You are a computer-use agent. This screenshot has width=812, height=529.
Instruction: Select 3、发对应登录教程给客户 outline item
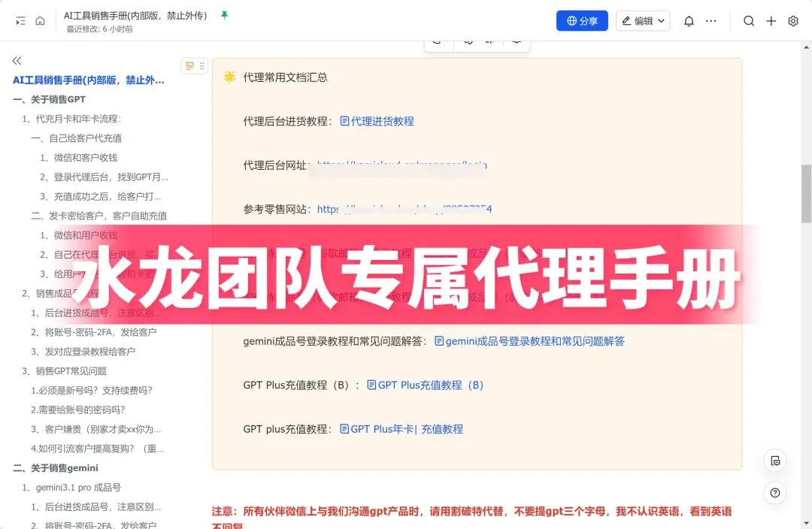pyautogui.click(x=83, y=352)
